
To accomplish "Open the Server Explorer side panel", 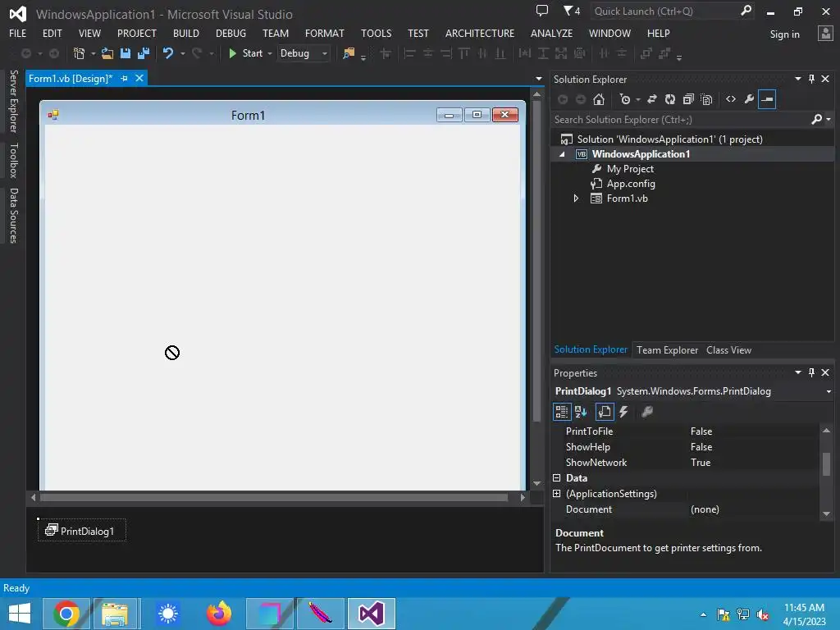I will click(13, 101).
